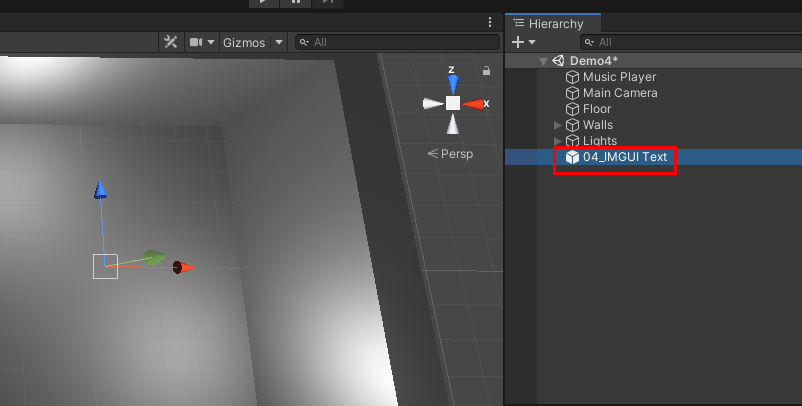Screen dimensions: 802x406
Task: Click the 04_IMGUI Text cube icon
Action: click(x=572, y=157)
